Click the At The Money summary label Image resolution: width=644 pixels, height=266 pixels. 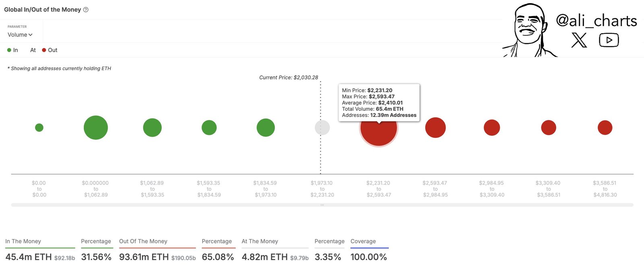click(260, 241)
